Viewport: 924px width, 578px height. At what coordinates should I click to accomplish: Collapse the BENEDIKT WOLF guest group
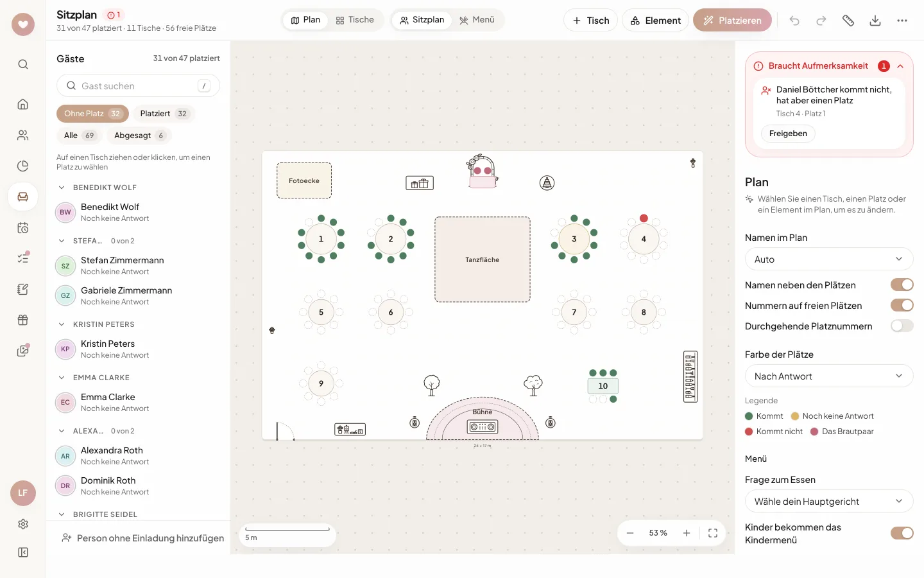click(x=62, y=188)
